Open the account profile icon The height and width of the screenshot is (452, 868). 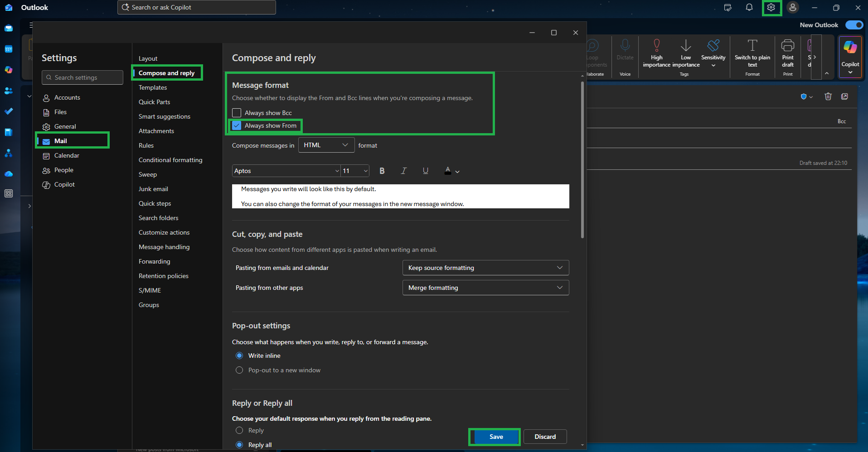tap(793, 7)
